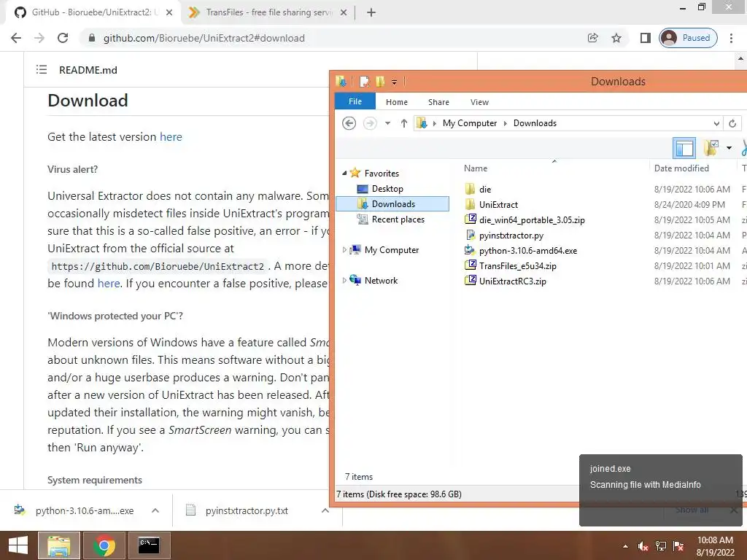Open the Explorer File menu
This screenshot has width=747, height=560.
coord(355,101)
